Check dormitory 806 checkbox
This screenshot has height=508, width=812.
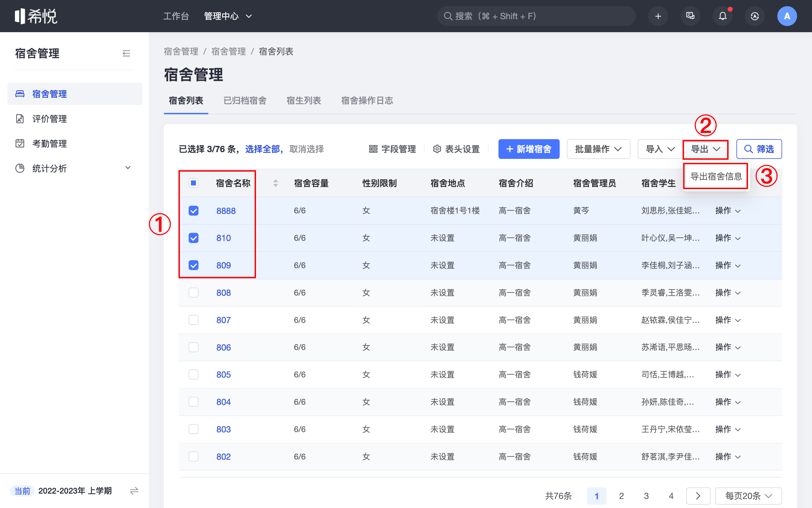pos(194,347)
